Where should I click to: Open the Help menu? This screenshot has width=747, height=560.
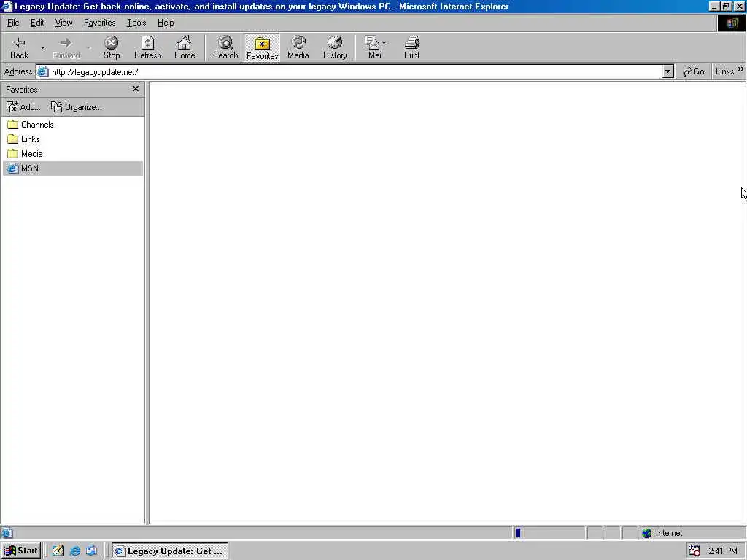(x=166, y=23)
